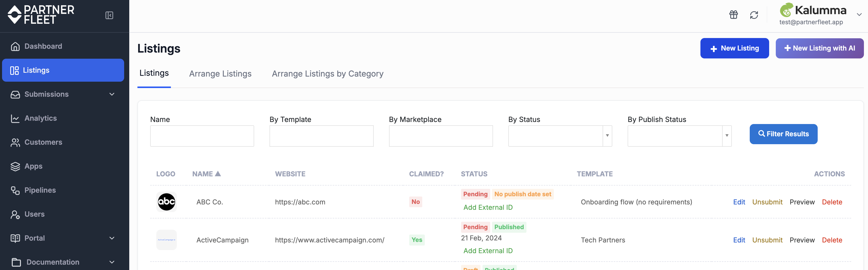Click the refresh sync icon

tap(754, 15)
